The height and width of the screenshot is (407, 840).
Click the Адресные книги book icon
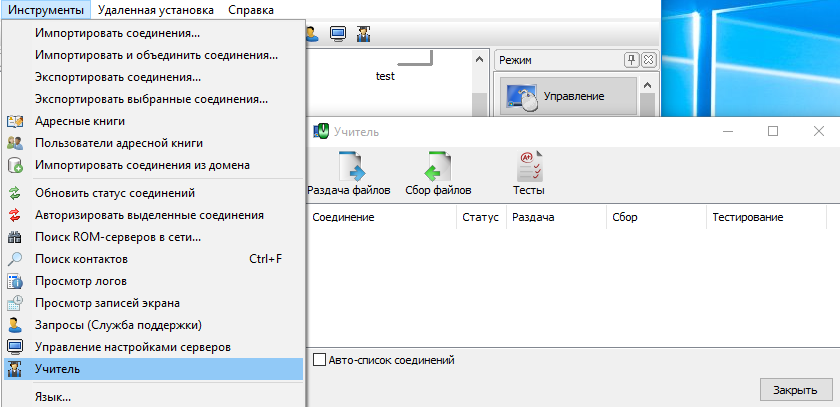tap(15, 122)
